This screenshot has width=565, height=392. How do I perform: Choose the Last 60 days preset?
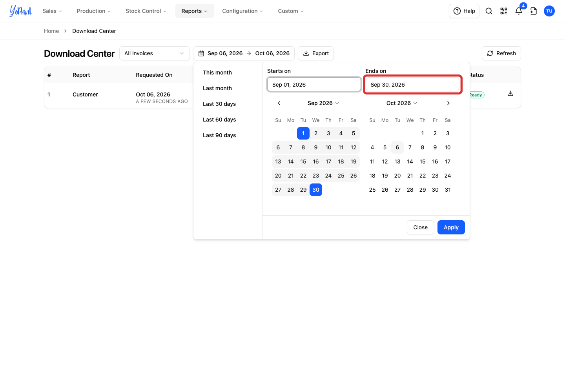tap(219, 120)
